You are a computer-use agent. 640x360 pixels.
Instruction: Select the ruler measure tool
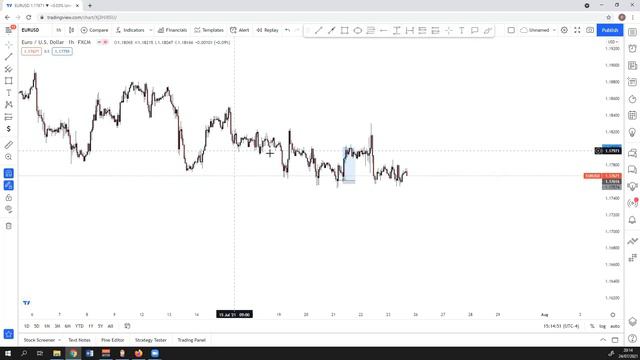coord(9,145)
